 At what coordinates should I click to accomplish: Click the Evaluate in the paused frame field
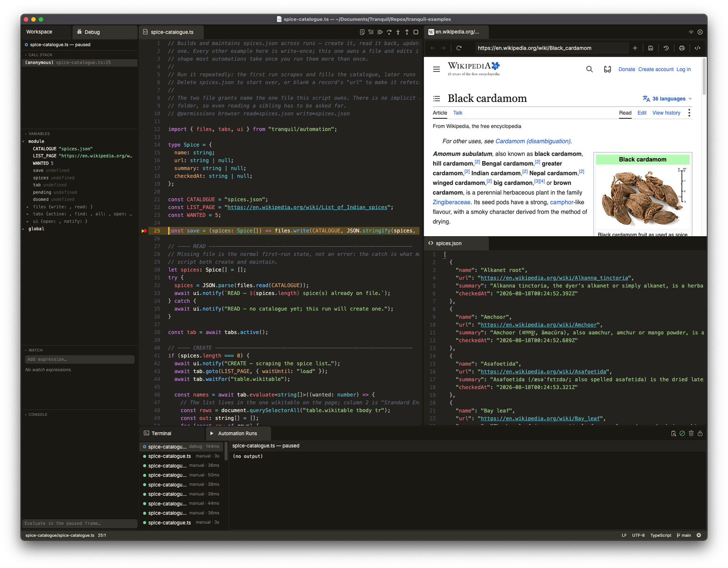click(80, 523)
